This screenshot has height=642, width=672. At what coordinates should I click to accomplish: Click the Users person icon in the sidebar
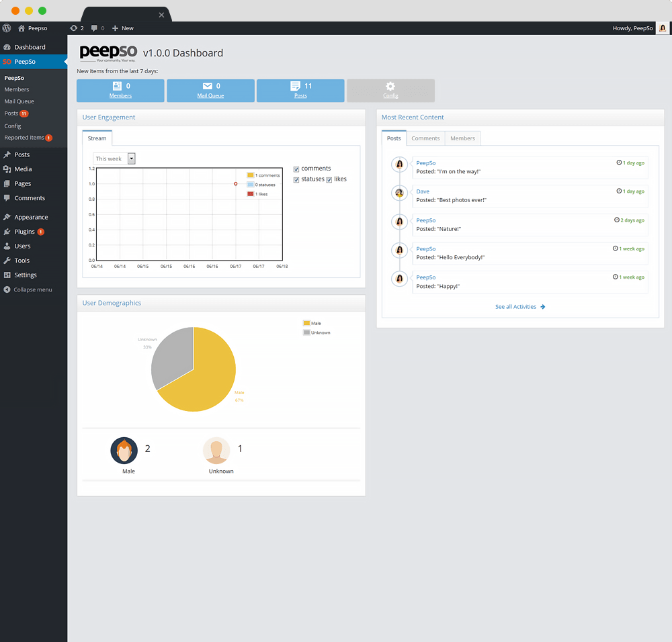click(7, 246)
